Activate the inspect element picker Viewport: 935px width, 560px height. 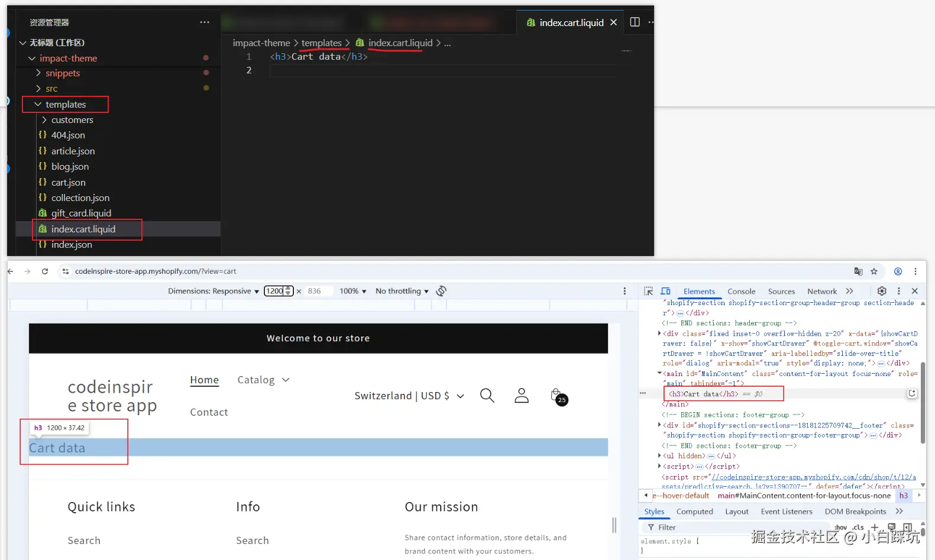coord(648,291)
